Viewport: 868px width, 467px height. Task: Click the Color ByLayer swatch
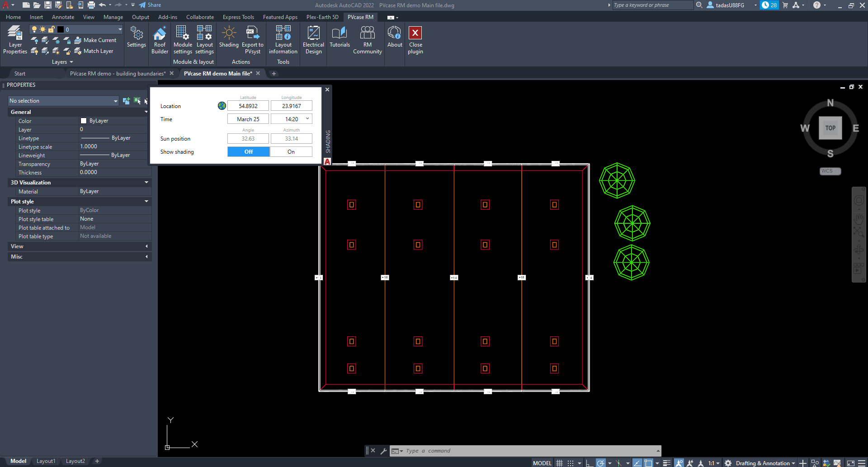point(83,121)
